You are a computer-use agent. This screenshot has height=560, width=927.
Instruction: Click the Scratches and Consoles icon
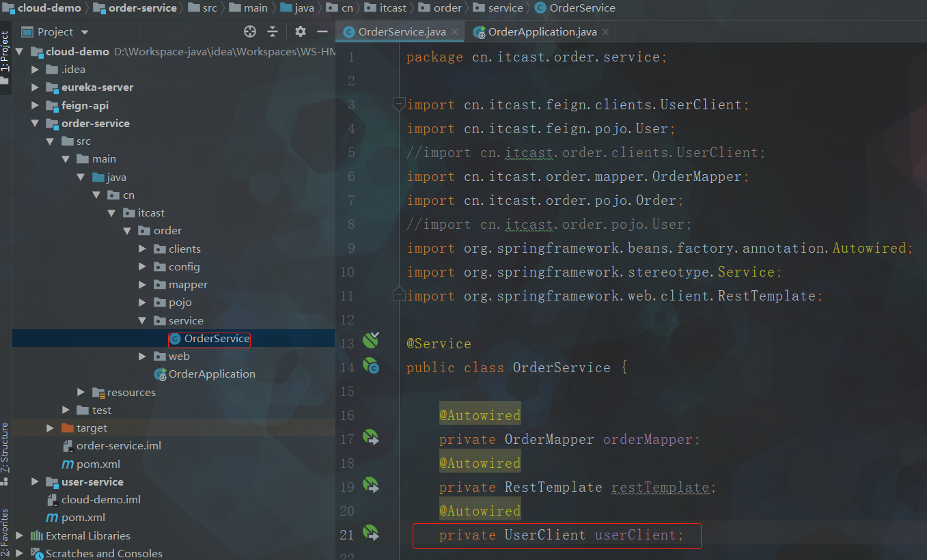[x=36, y=553]
